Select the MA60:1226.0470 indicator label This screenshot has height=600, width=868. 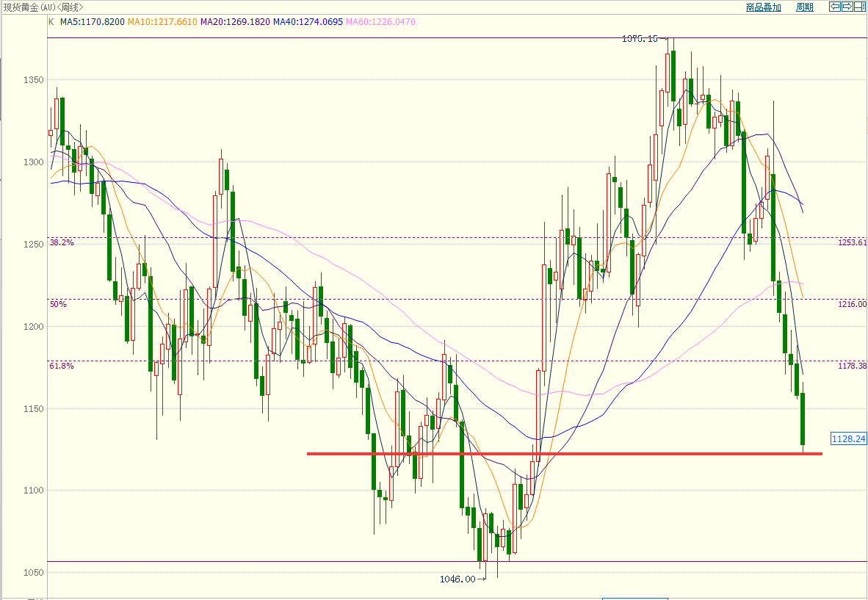pos(380,22)
